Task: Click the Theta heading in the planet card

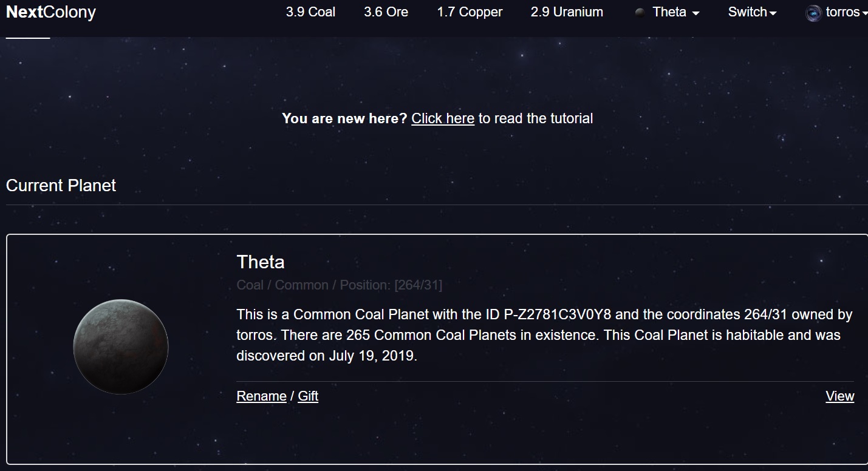Action: pyautogui.click(x=260, y=262)
